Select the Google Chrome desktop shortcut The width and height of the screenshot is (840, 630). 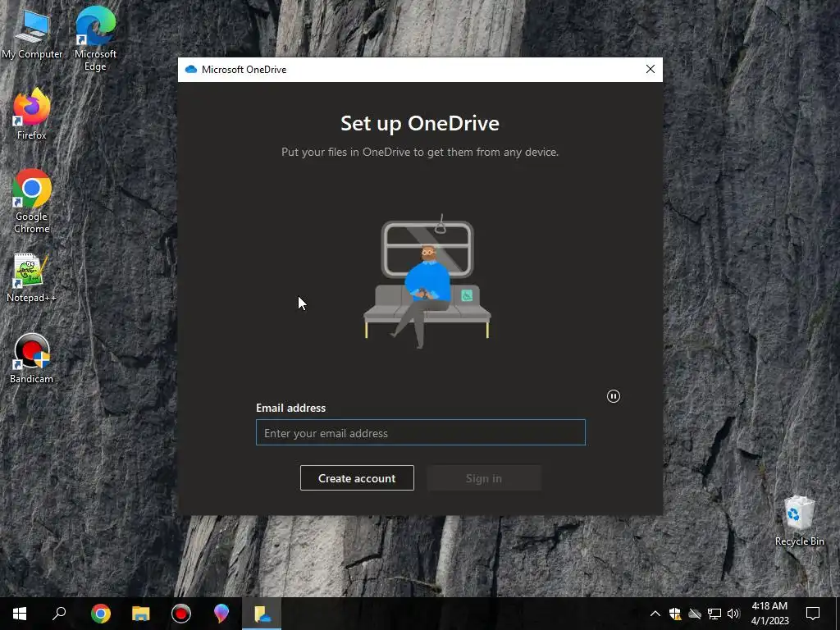coord(32,202)
